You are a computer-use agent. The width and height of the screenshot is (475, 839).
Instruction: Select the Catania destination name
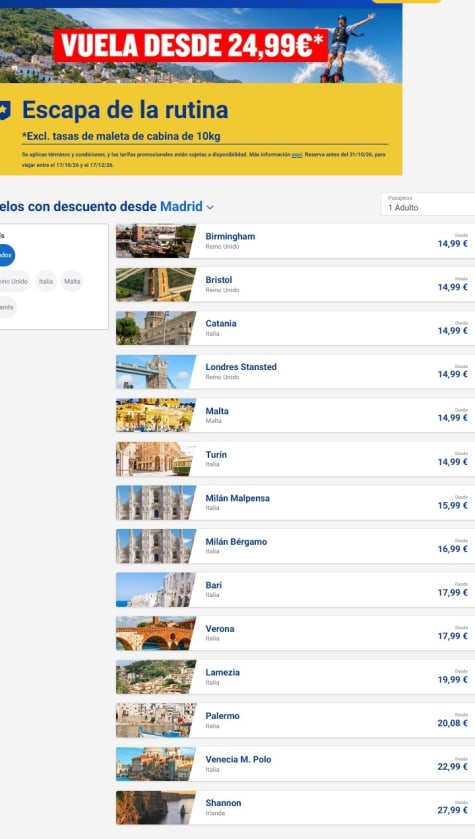[x=221, y=323]
